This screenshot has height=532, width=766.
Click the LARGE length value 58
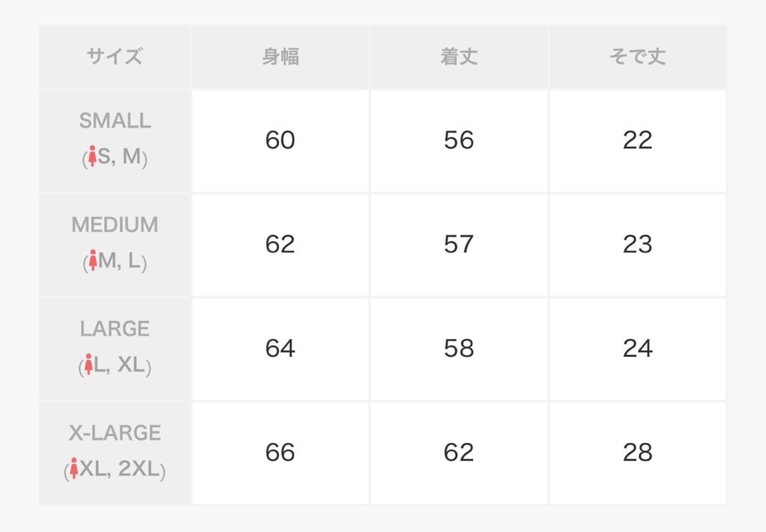tap(459, 348)
